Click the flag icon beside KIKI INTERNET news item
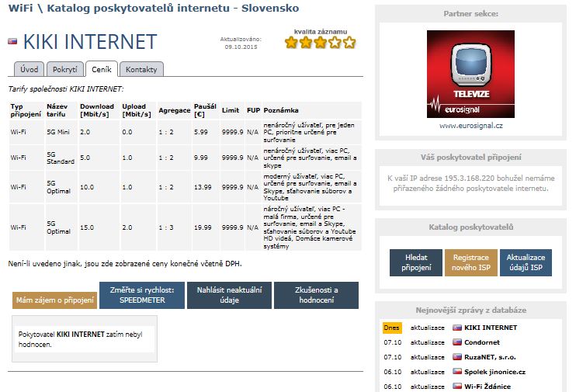576x392 pixels. tap(457, 328)
